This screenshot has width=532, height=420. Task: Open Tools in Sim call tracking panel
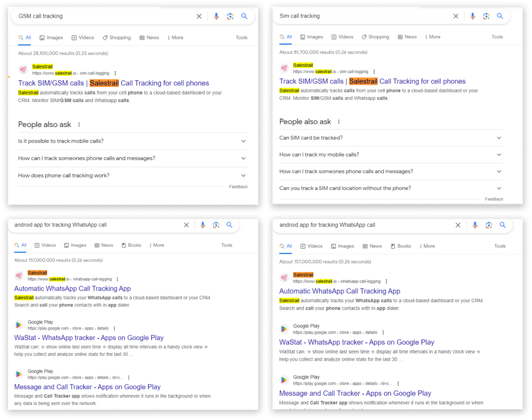(497, 37)
